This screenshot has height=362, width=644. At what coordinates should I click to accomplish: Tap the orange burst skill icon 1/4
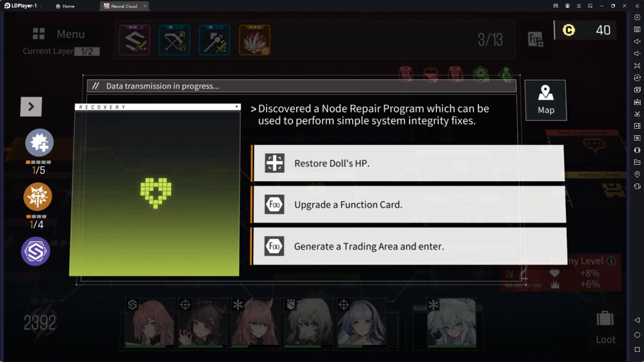pos(37,197)
